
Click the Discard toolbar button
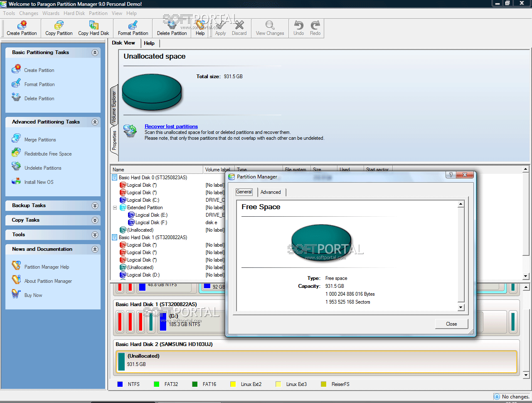pos(239,28)
